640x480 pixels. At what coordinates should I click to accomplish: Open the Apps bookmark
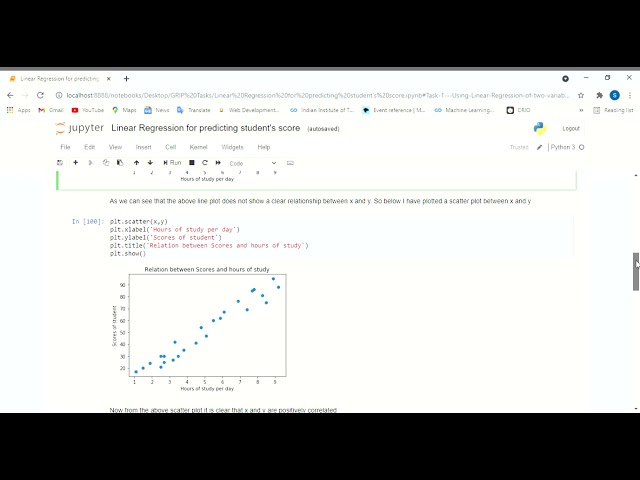(19, 110)
